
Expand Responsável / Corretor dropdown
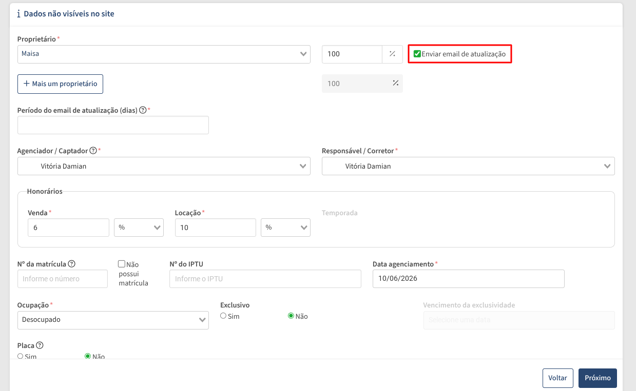[468, 166]
